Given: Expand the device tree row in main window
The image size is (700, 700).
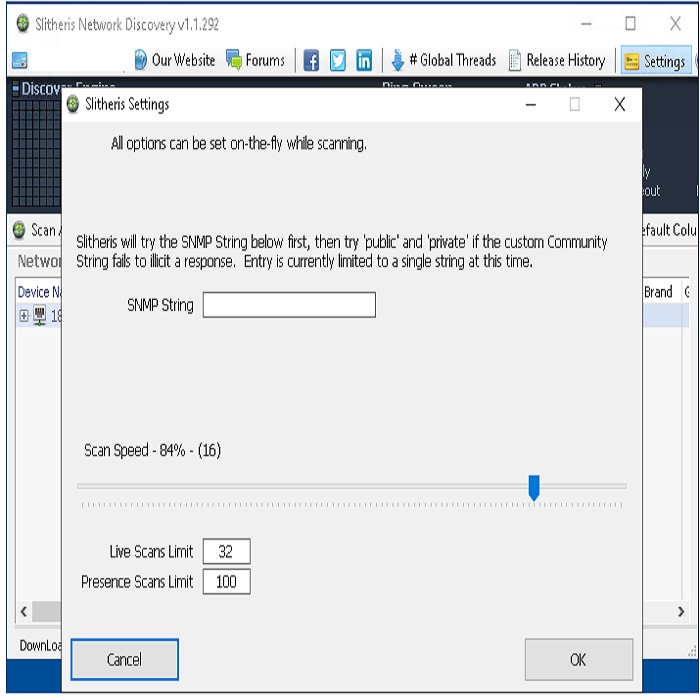Looking at the screenshot, I should pos(24,316).
